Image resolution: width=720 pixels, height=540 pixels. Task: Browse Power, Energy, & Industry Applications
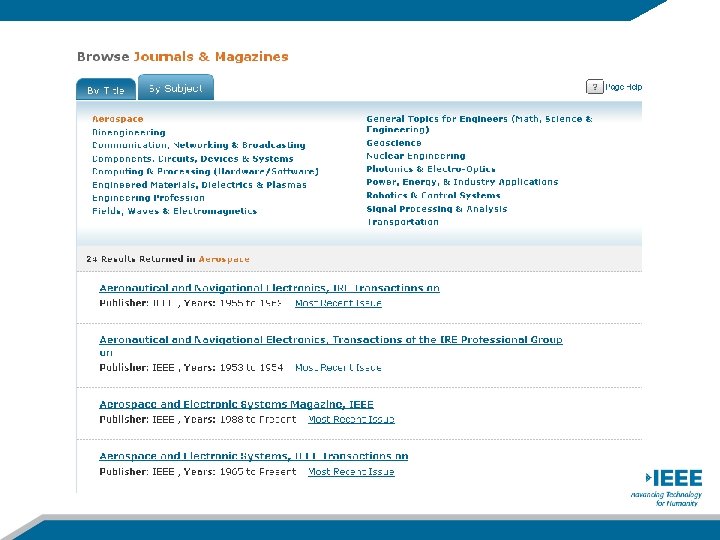tap(462, 182)
